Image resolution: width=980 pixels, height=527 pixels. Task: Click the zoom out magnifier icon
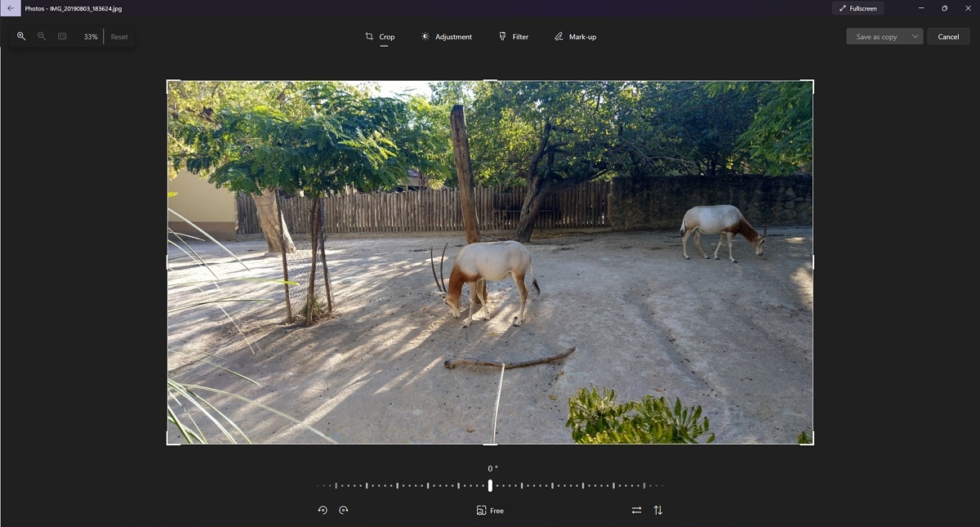(42, 37)
